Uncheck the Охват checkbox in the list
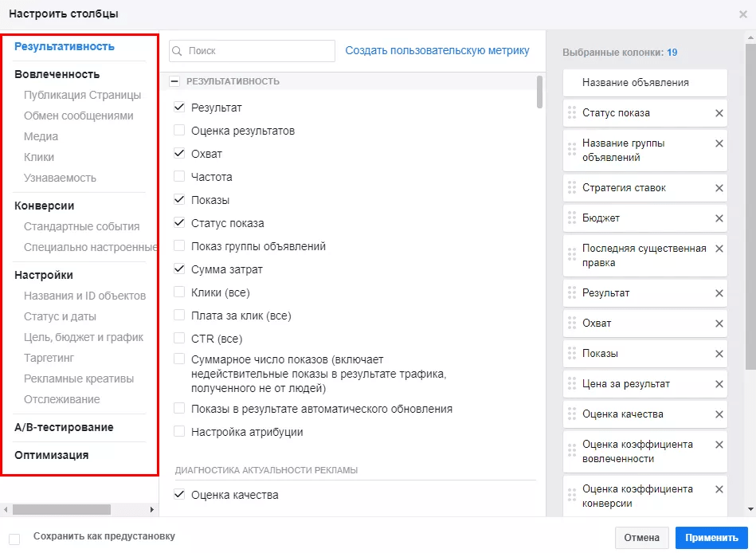Viewport: 756px width, 553px height. tap(179, 153)
